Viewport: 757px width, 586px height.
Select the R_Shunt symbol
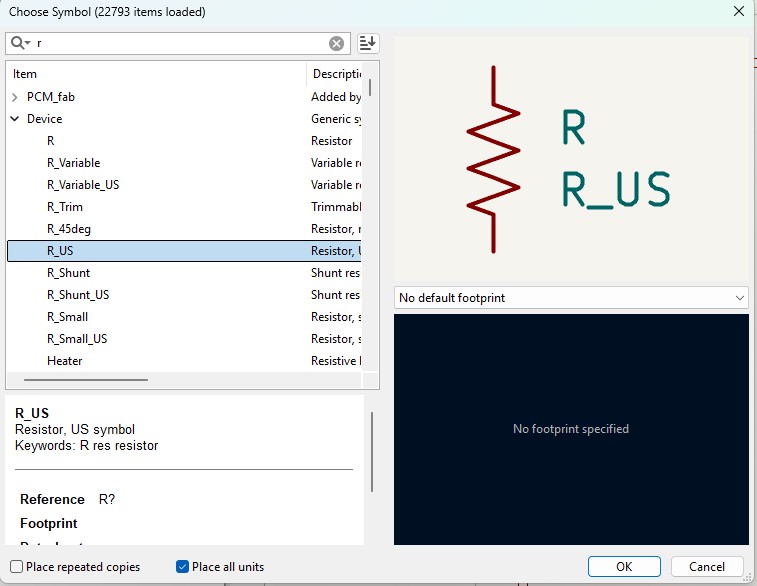[x=69, y=273]
